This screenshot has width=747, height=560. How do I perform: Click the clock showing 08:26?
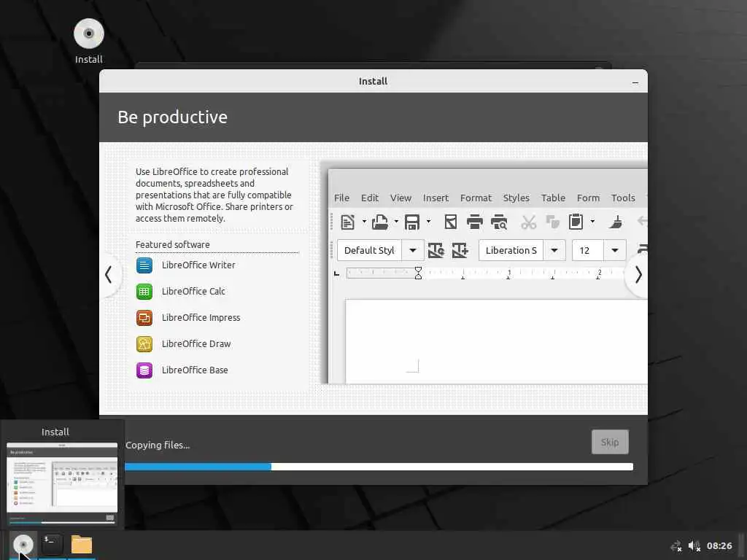[x=719, y=545]
